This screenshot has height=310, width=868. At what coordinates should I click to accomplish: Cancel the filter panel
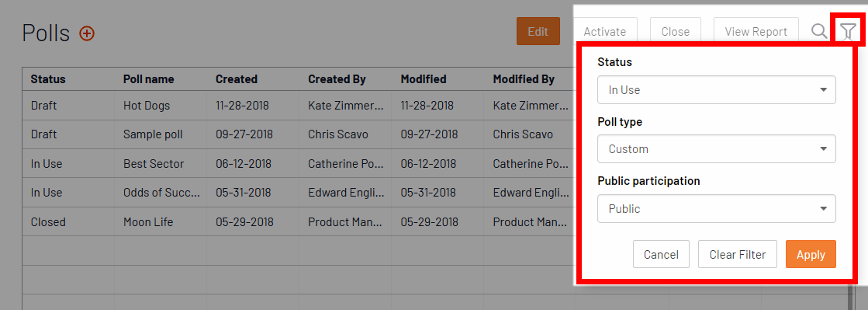pyautogui.click(x=661, y=255)
